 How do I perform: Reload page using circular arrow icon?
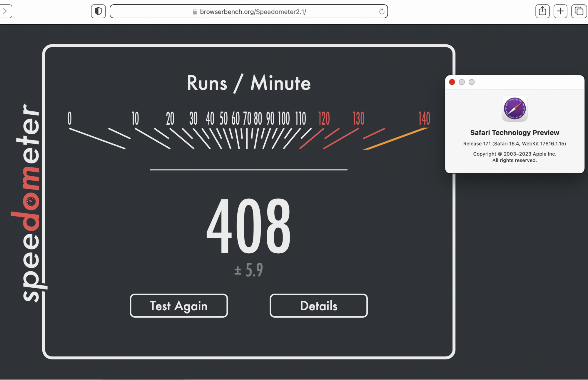pyautogui.click(x=382, y=11)
